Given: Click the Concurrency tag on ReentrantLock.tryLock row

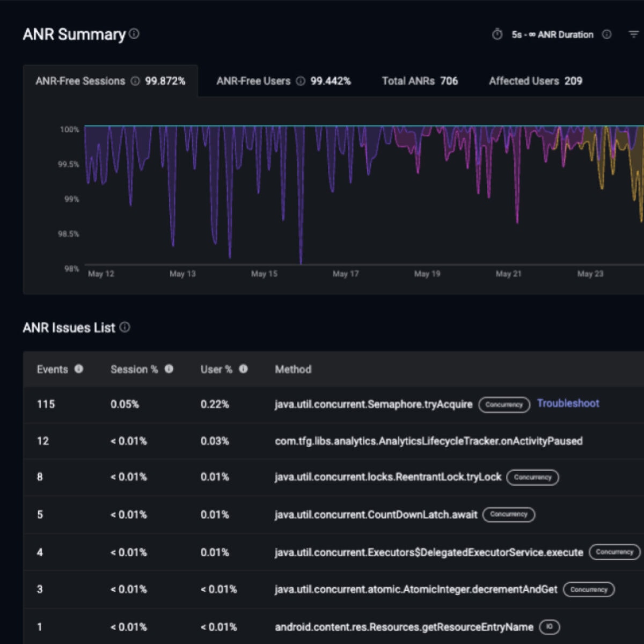Looking at the screenshot, I should tap(532, 477).
